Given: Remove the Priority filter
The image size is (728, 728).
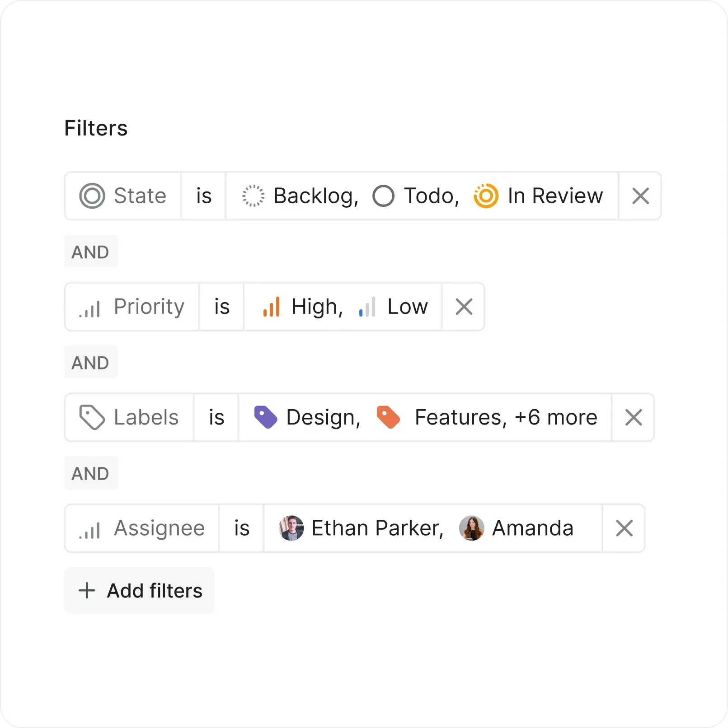Looking at the screenshot, I should (463, 307).
